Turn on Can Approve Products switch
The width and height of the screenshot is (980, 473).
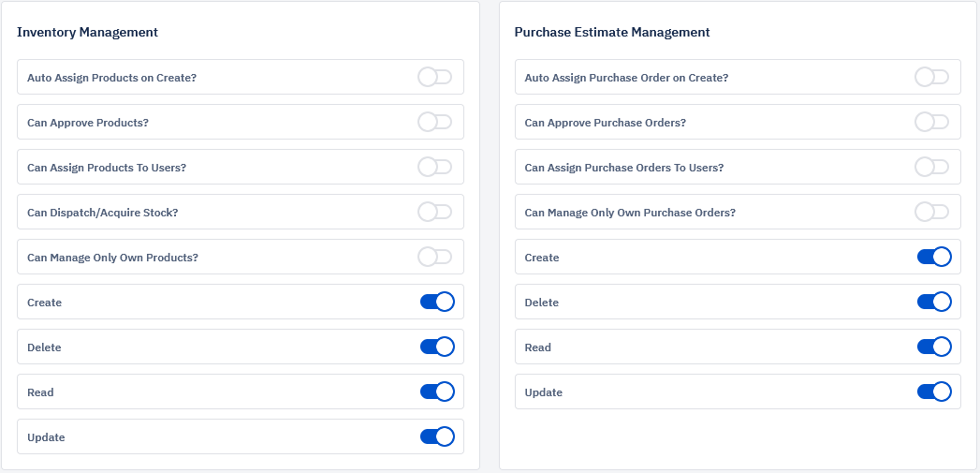click(x=435, y=123)
